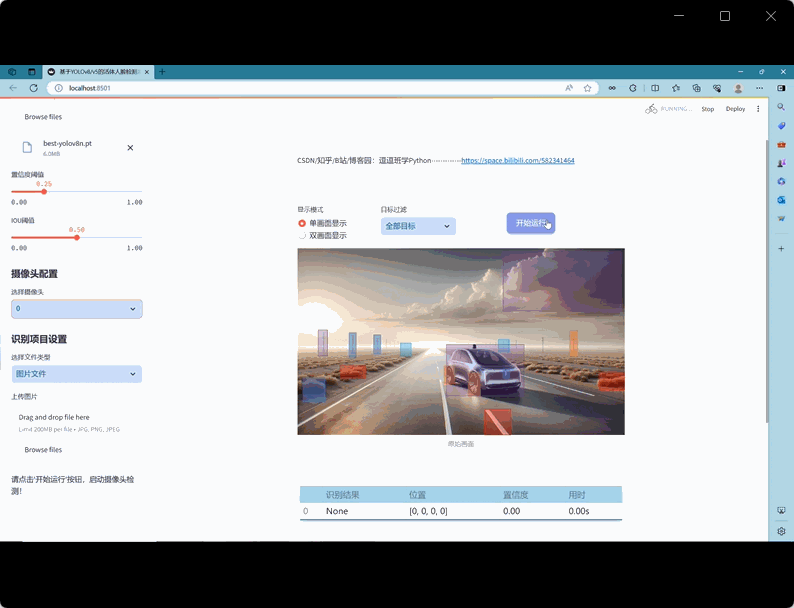Expand the 全部目标 target filter dropdown
Screen dimensions: 794x608
pos(418,226)
